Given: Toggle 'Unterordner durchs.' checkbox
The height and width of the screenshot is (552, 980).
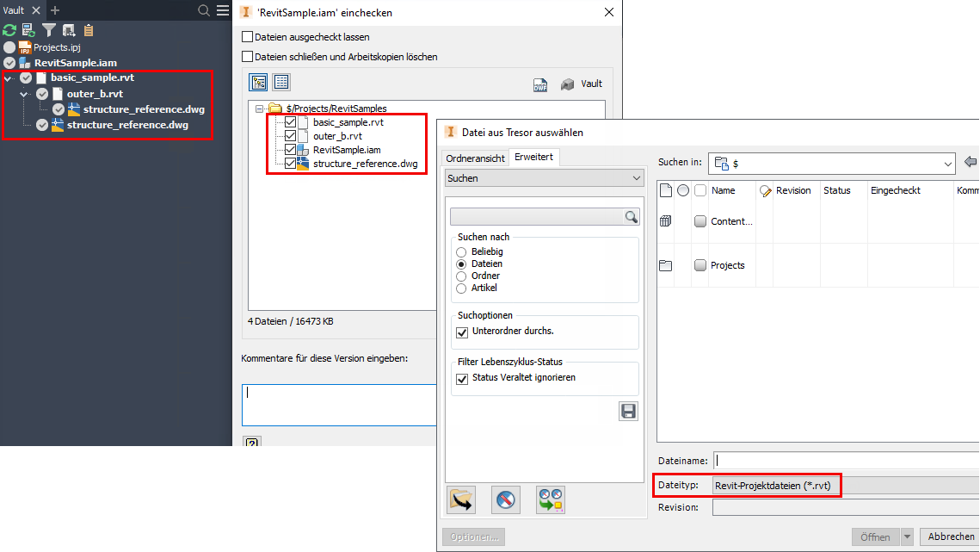Looking at the screenshot, I should pos(462,332).
